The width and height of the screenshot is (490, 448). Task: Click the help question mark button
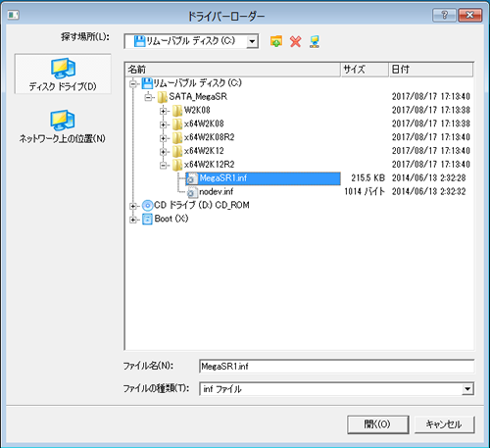pyautogui.click(x=444, y=16)
